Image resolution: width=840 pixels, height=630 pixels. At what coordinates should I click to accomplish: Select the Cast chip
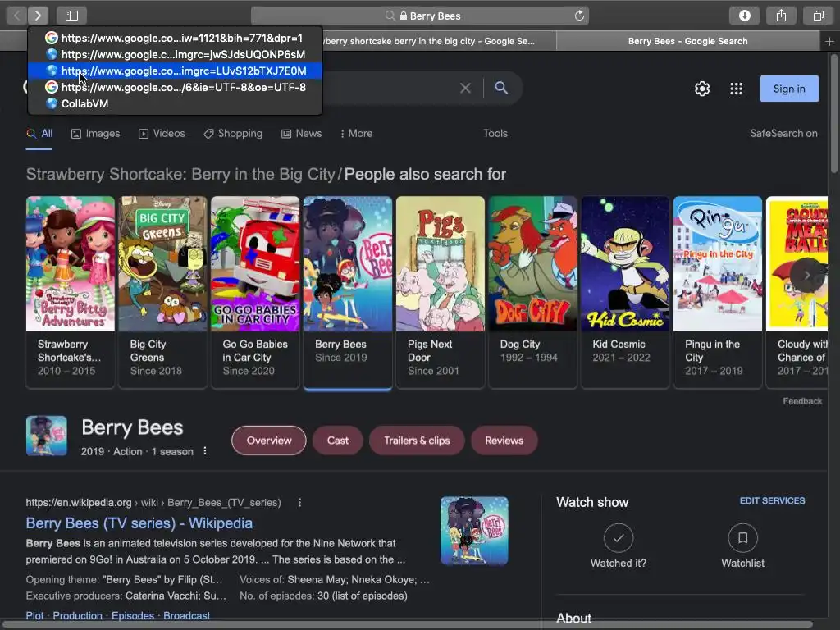coord(337,441)
